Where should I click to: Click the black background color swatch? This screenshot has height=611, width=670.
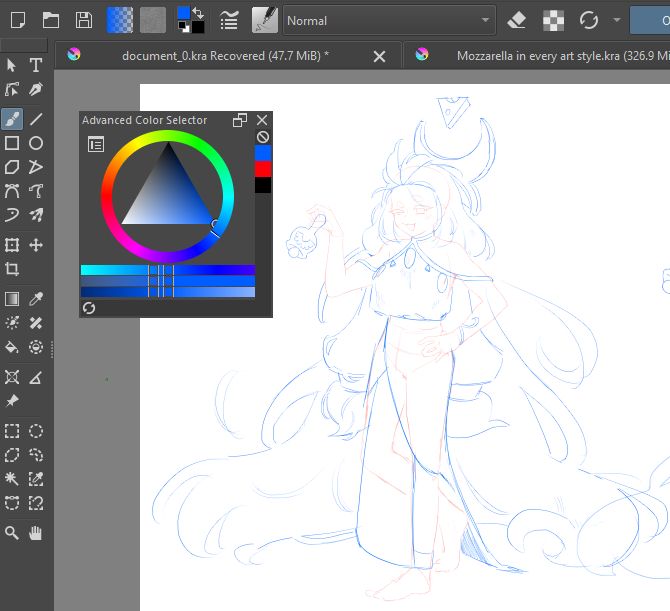click(198, 27)
